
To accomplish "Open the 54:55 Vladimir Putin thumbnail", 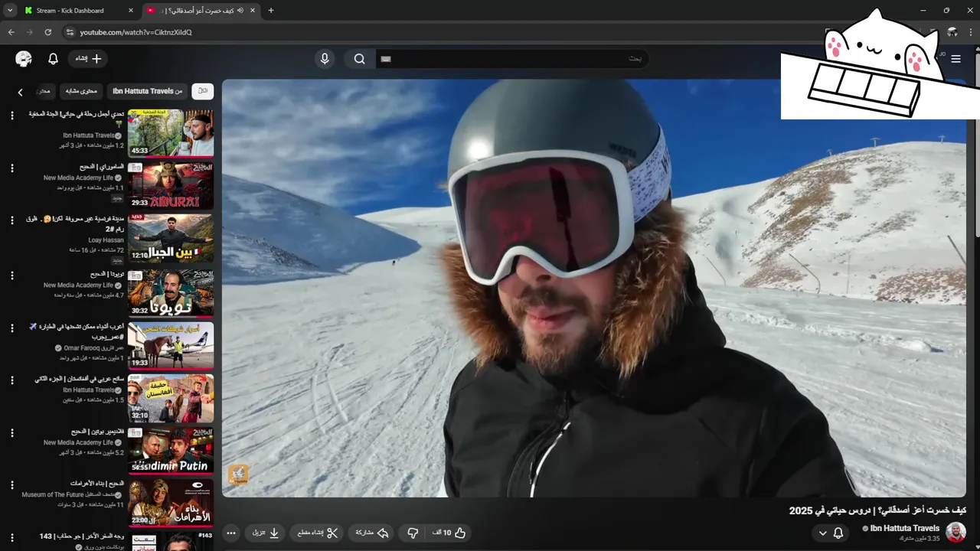I will (171, 451).
